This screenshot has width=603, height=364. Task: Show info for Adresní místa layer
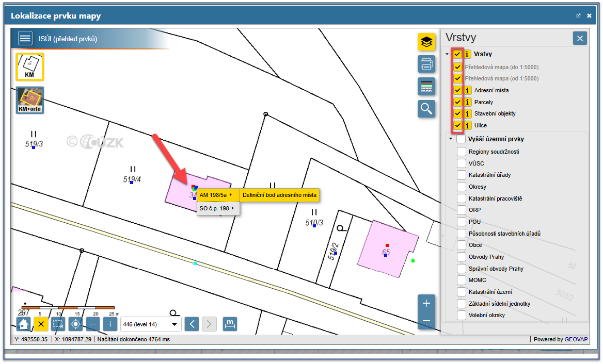pyautogui.click(x=467, y=90)
